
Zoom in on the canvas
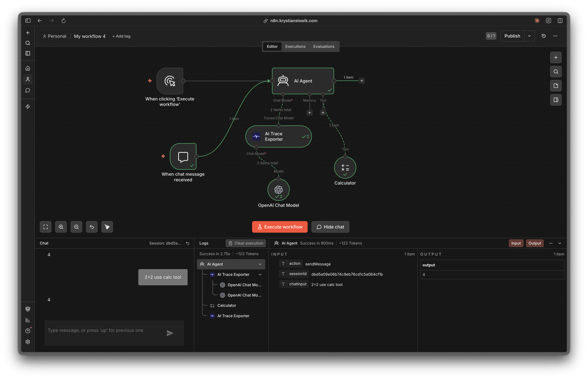[x=61, y=227]
